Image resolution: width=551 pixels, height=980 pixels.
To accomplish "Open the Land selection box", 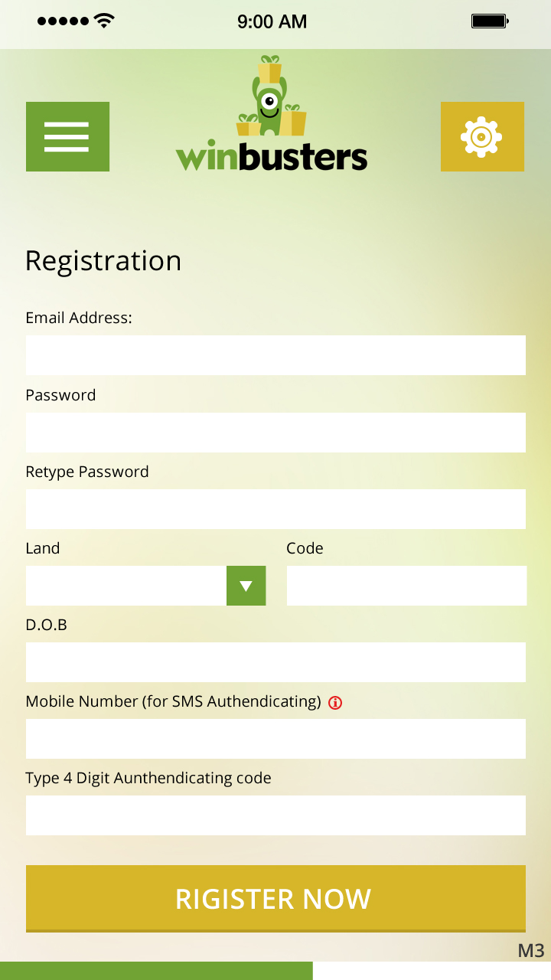I will pos(126,586).
